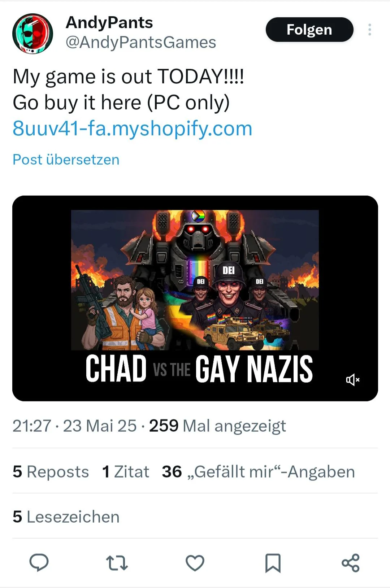Tap the reply speech bubble icon
Viewport: 390px width, 588px height.
(39, 562)
